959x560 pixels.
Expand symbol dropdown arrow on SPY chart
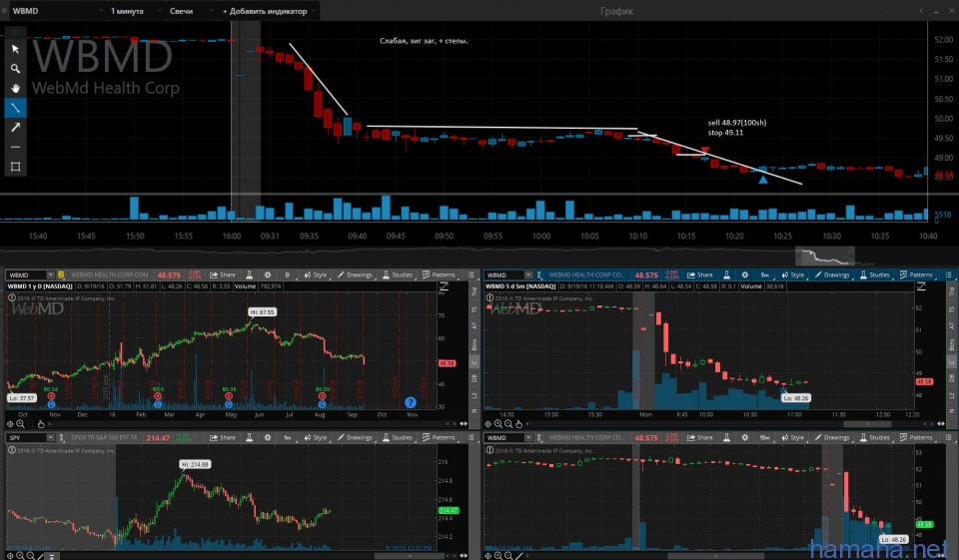tap(50, 438)
